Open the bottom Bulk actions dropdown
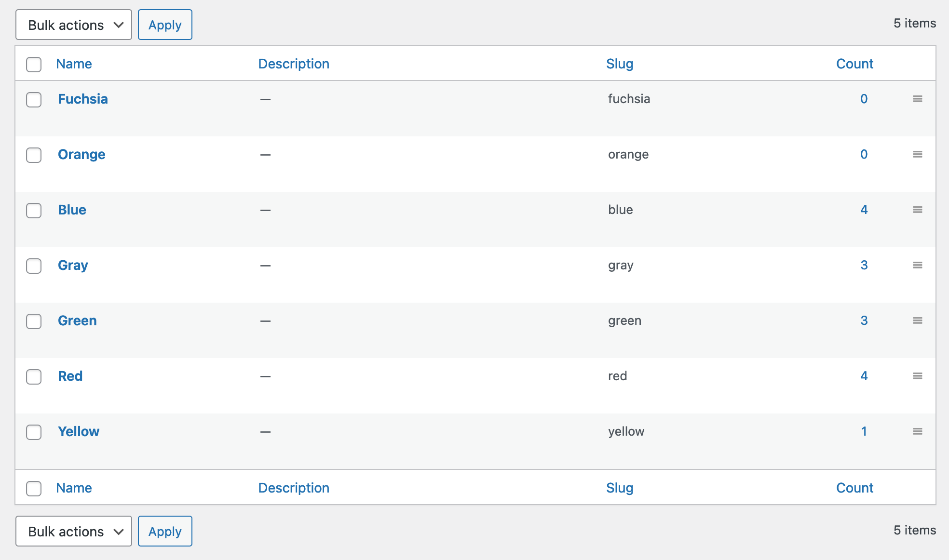 pyautogui.click(x=73, y=531)
